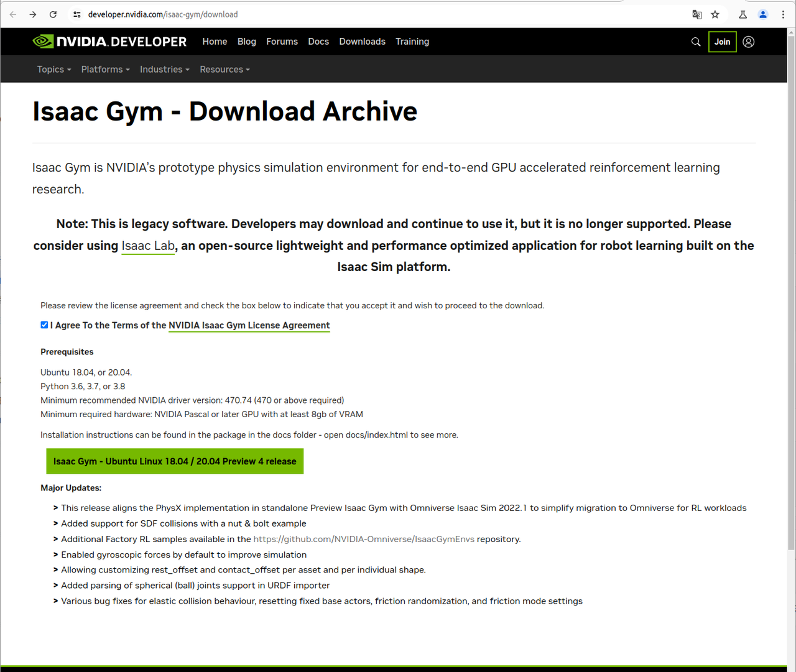Click the minimum NVIDIA driver version line
The width and height of the screenshot is (796, 672).
(192, 400)
